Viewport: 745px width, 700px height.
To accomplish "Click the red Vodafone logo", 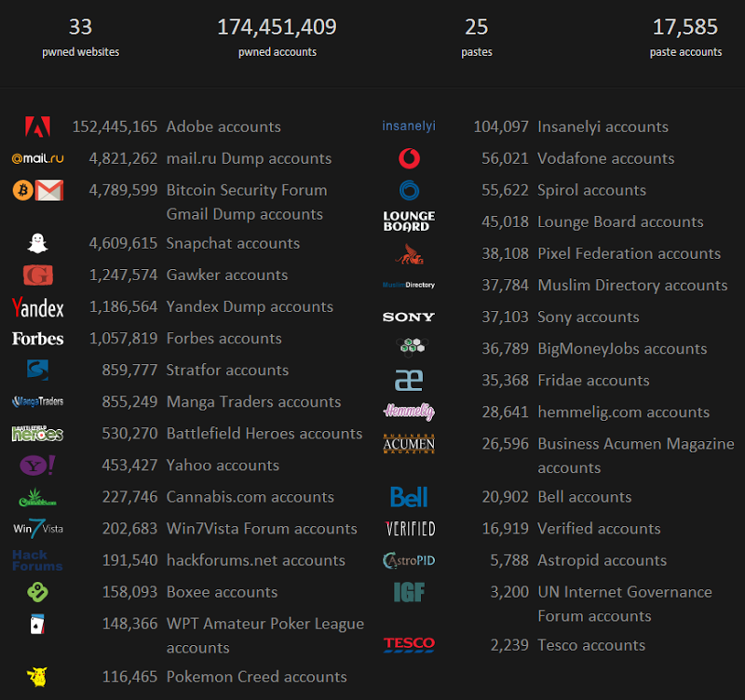I will [x=409, y=158].
